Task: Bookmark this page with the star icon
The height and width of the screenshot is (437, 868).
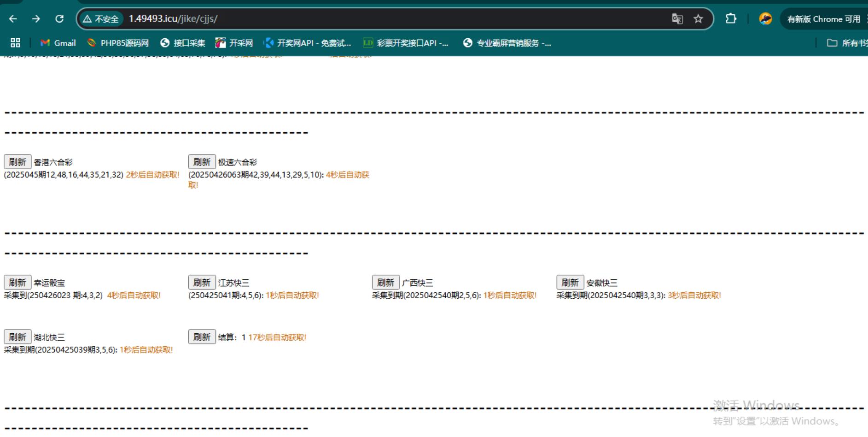Action: point(698,19)
